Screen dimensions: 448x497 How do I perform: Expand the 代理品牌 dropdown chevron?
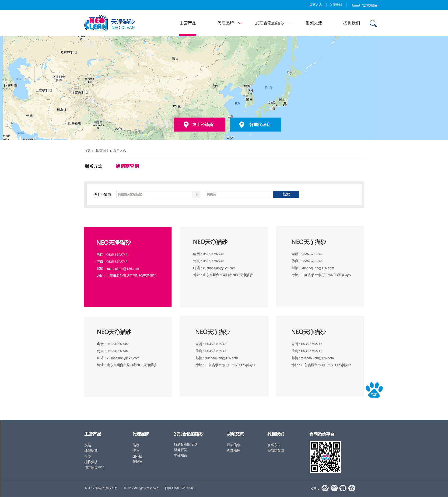pos(240,23)
